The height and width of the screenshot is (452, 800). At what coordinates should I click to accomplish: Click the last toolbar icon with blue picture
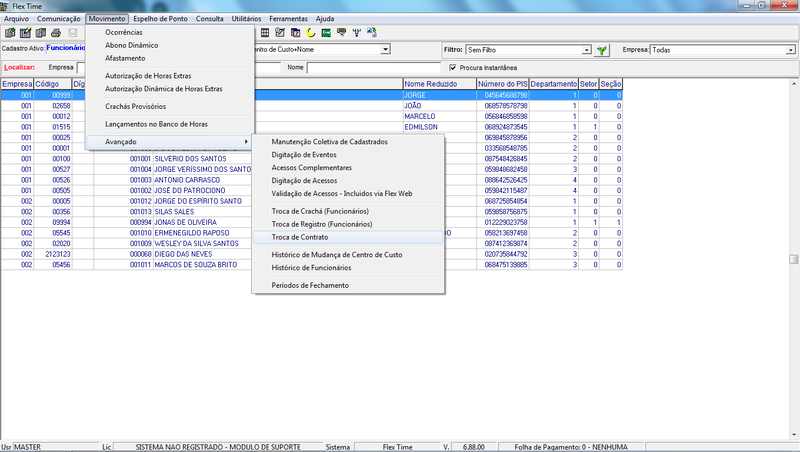[x=372, y=33]
